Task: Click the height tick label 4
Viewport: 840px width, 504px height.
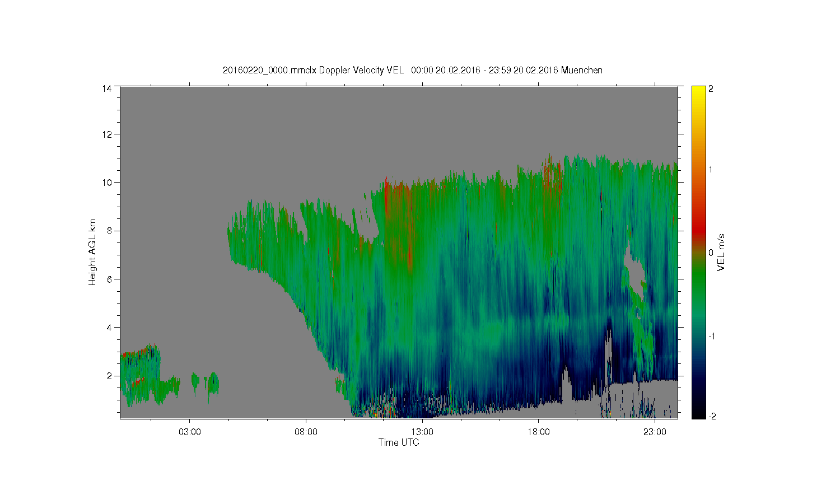Action: click(109, 328)
